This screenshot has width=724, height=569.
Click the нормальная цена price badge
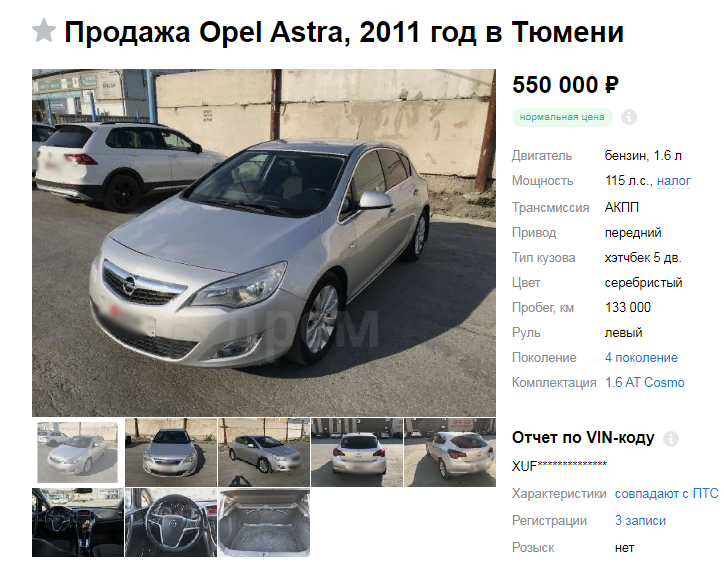pyautogui.click(x=562, y=117)
